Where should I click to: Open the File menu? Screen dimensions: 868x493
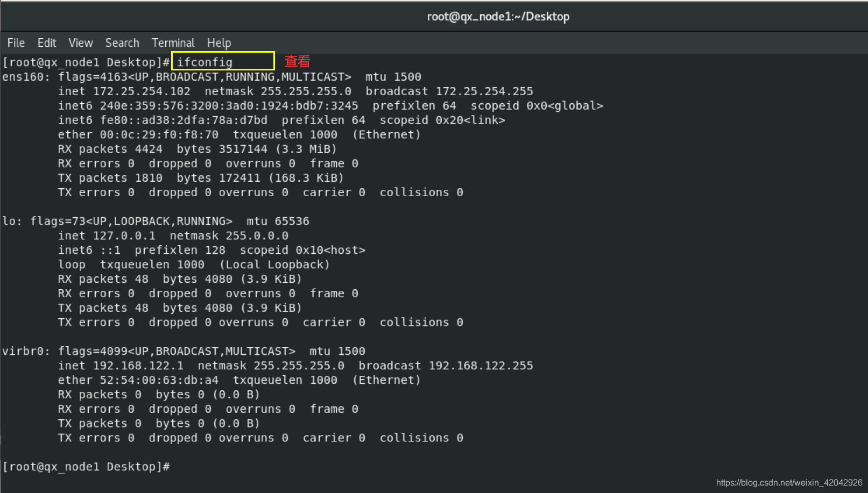click(x=16, y=43)
